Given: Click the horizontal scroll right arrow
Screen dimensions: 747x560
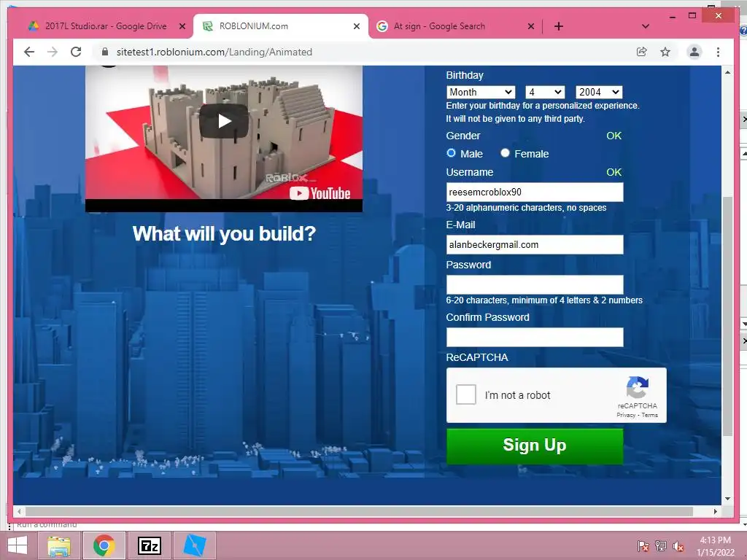Looking at the screenshot, I should (715, 511).
